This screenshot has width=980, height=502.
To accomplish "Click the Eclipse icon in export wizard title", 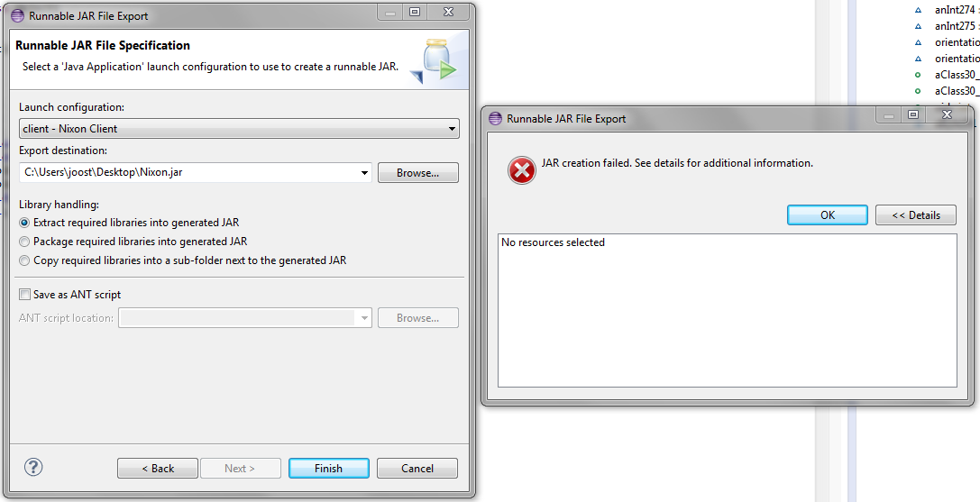I will coord(18,15).
